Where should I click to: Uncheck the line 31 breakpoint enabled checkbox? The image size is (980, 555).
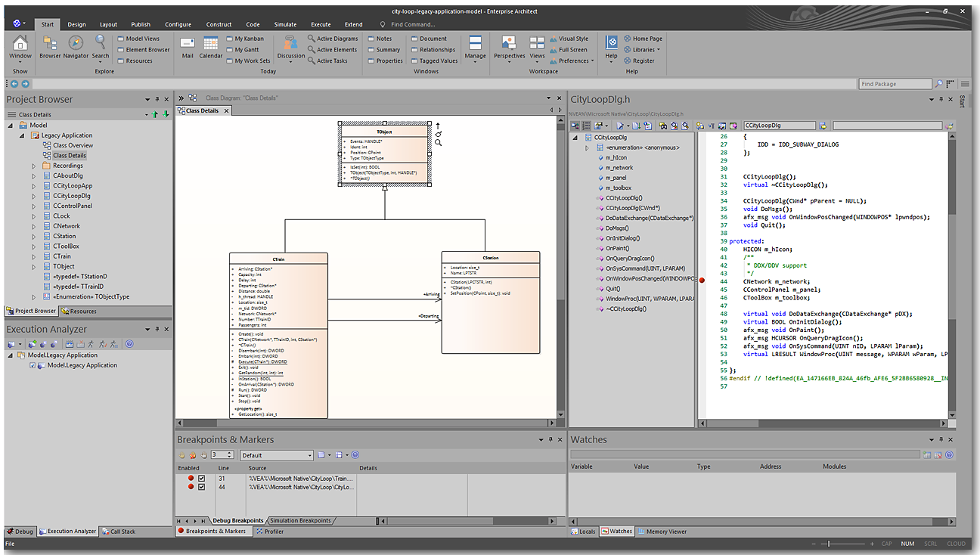[x=202, y=479]
